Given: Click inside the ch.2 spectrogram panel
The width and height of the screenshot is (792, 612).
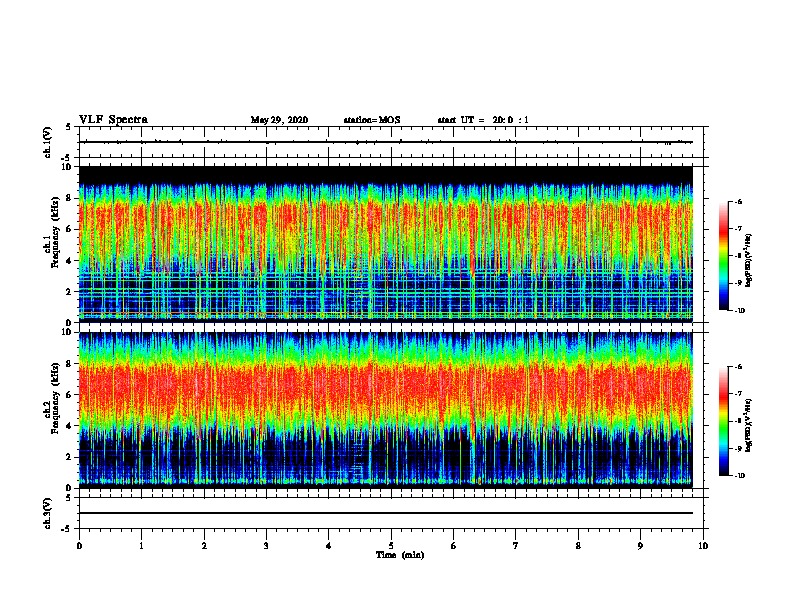Looking at the screenshot, I should (x=386, y=410).
